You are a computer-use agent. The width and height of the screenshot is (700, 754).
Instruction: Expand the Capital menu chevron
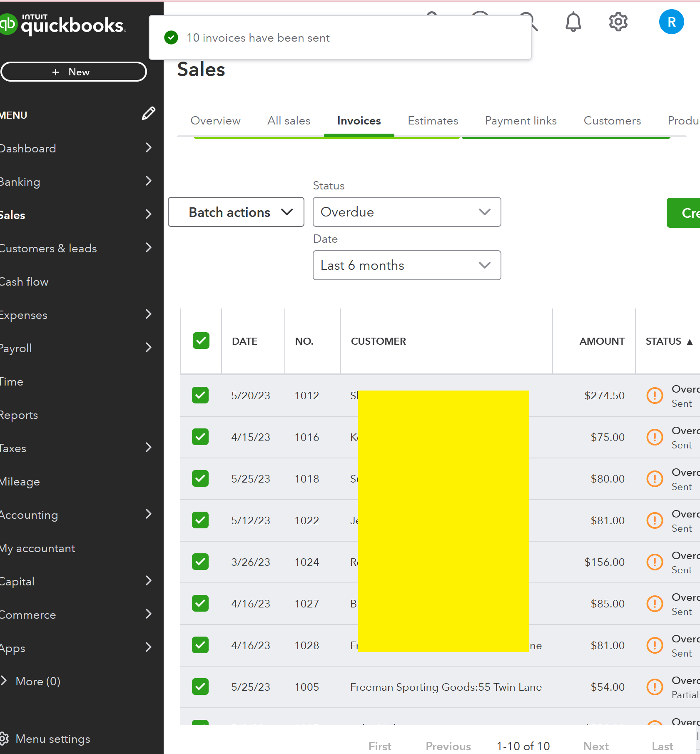[149, 580]
